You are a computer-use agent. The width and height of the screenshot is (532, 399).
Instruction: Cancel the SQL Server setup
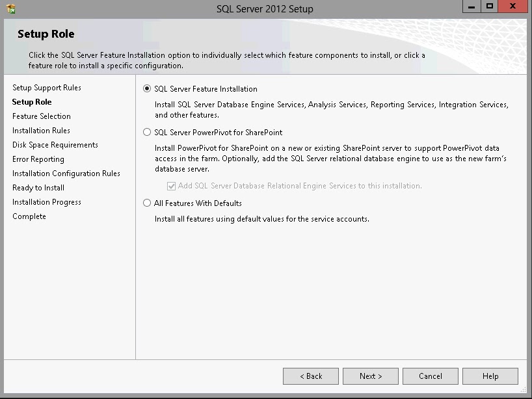coord(430,376)
